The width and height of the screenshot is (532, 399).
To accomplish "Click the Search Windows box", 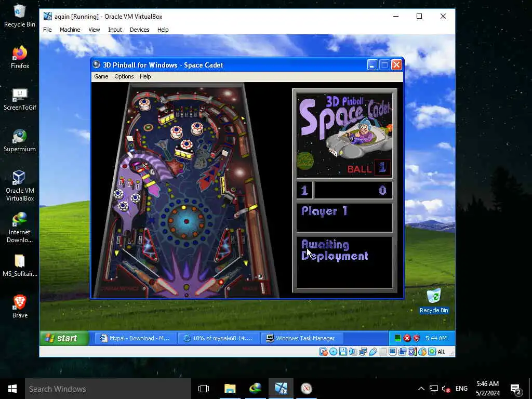I will 108,389.
